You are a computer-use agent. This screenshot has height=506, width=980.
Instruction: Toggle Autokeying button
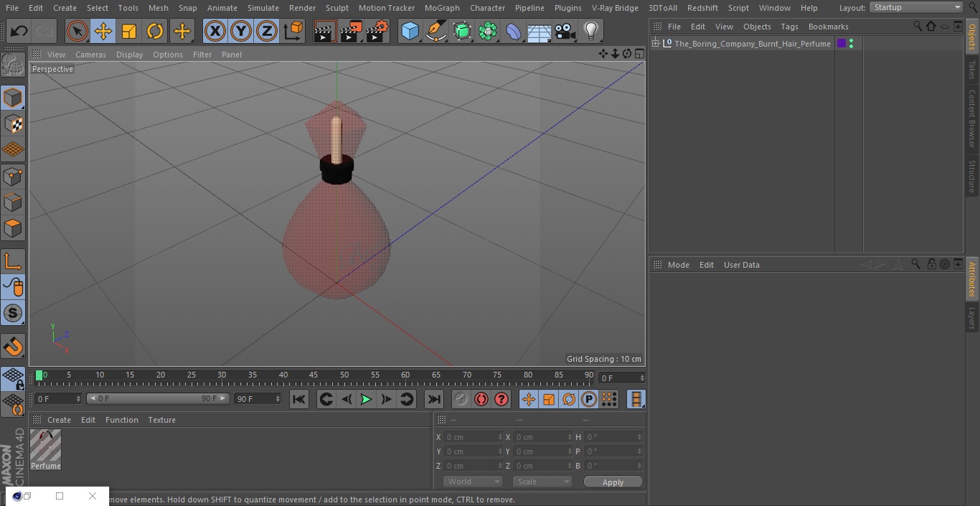coord(481,399)
